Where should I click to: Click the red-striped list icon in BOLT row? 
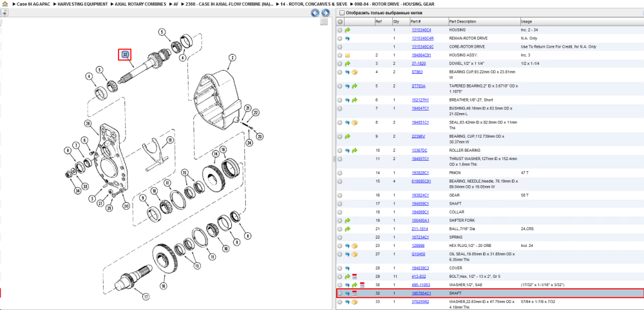tap(355, 277)
